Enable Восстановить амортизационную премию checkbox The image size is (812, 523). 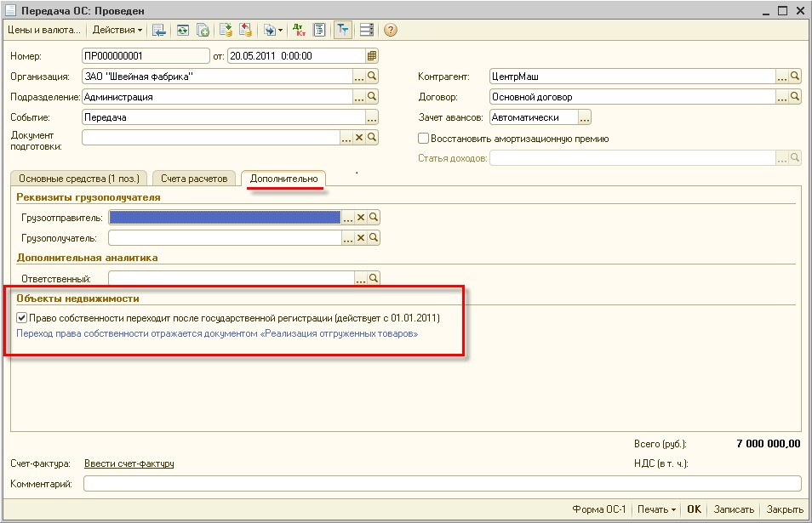point(424,139)
